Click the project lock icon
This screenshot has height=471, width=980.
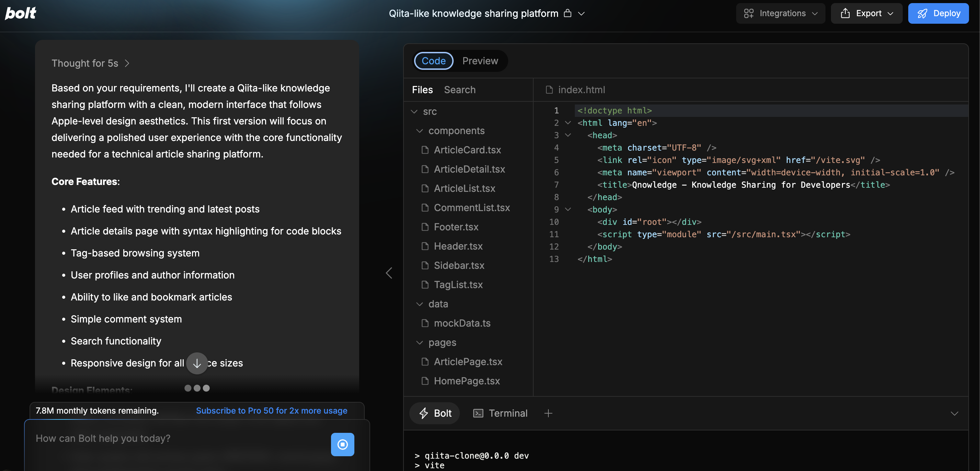pos(567,13)
